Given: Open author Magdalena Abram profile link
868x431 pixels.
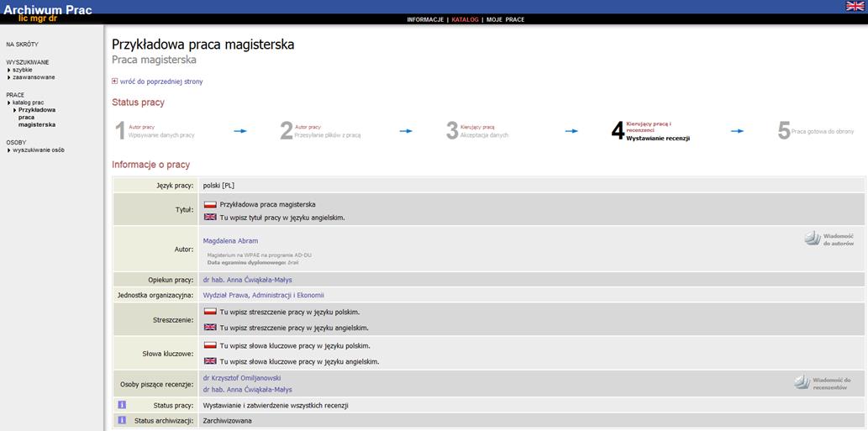Looking at the screenshot, I should click(x=230, y=240).
